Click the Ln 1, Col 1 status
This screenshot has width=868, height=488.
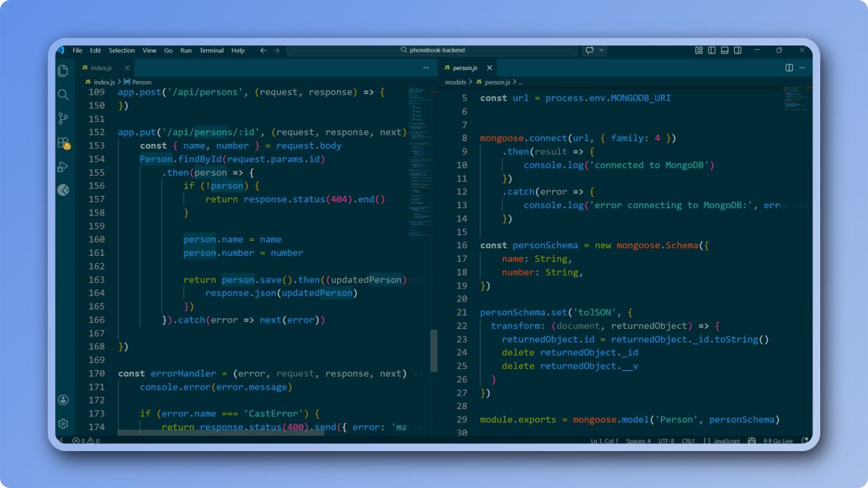point(605,440)
